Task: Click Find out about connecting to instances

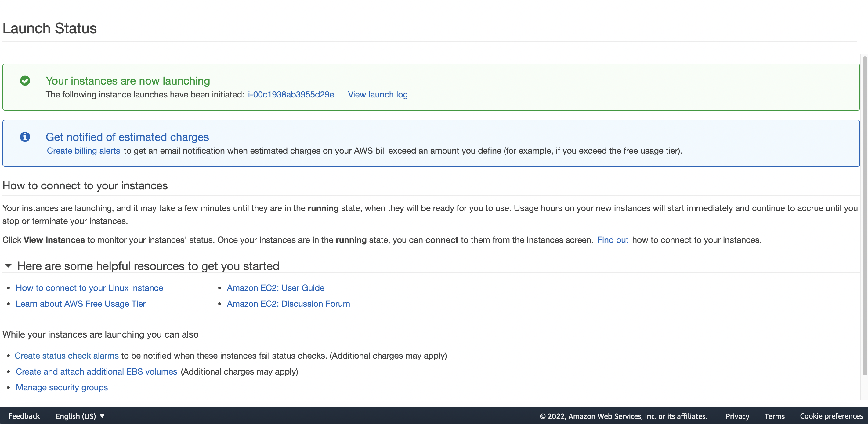Action: 613,240
